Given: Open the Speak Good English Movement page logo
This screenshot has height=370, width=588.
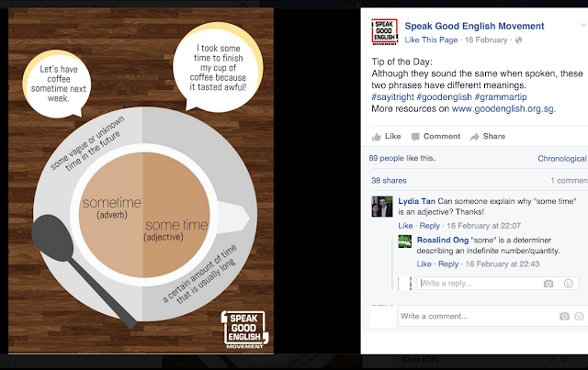Looking at the screenshot, I should pos(385,32).
